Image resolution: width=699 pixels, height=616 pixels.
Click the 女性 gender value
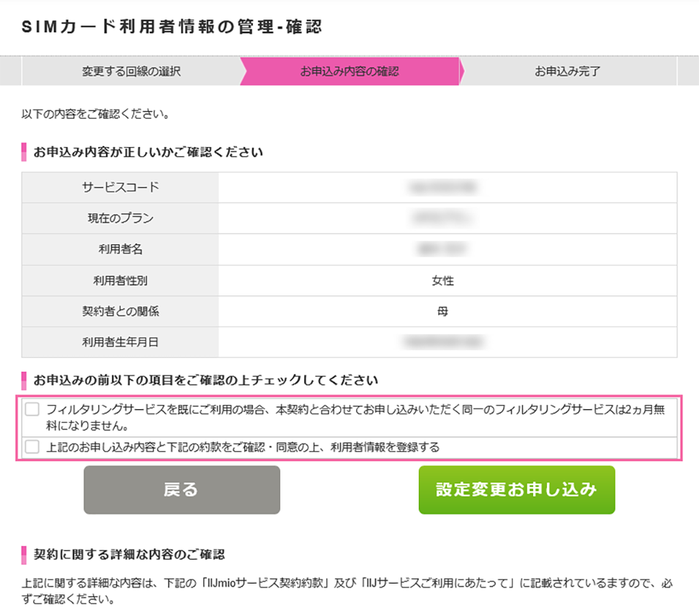pos(448,280)
